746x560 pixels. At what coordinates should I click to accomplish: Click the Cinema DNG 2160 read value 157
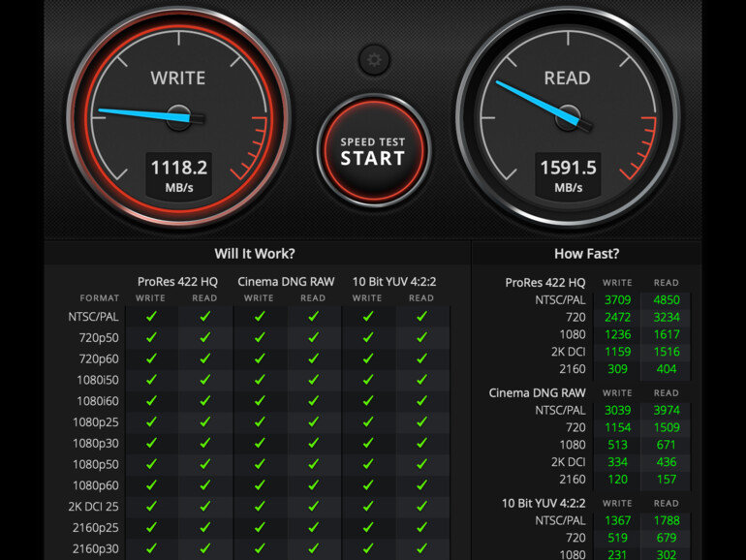667,480
